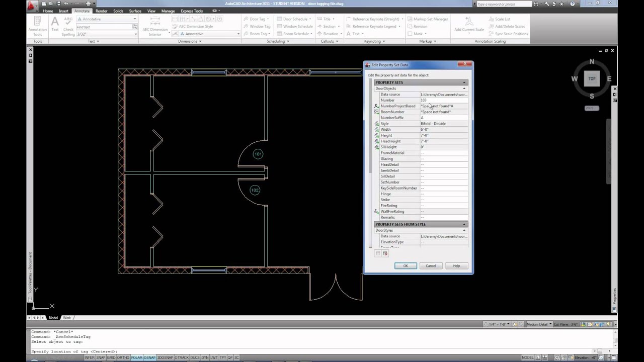Viewport: 644px width, 362px height.
Task: Expand the Text panel arrow
Action: (98, 41)
